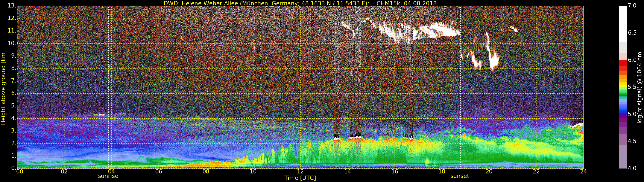Click the '5.5' colorbar scale label
The width and height of the screenshot is (644, 182).
[632, 87]
